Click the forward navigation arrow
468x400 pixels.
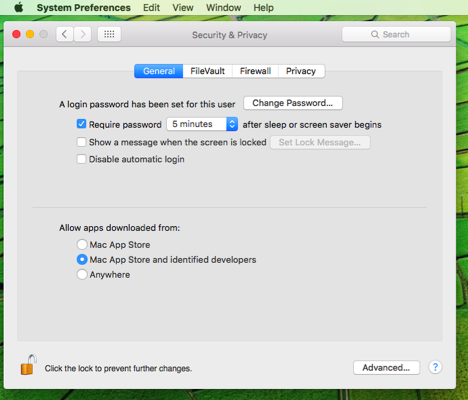tap(83, 34)
